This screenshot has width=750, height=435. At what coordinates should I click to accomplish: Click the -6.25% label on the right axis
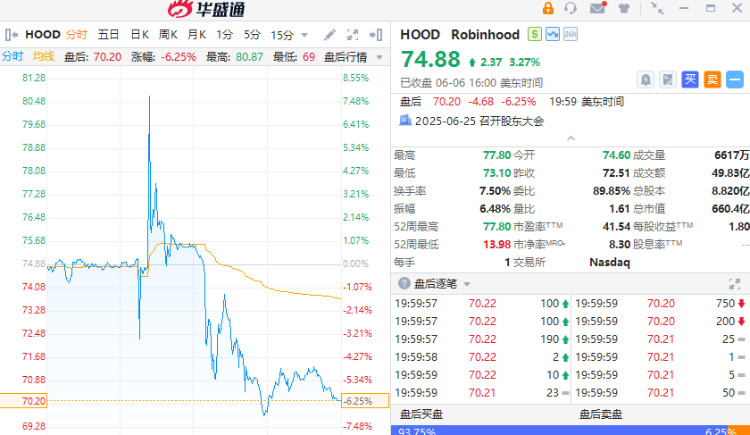(365, 401)
